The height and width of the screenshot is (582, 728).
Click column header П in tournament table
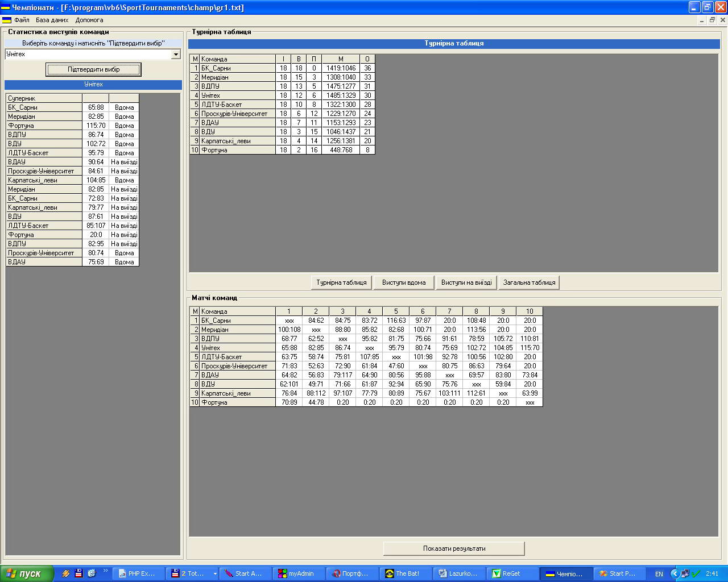pos(314,59)
